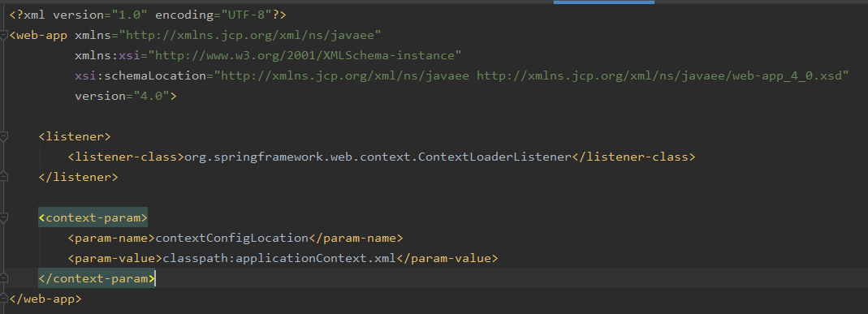Click the closing web-app tag
Image resolution: width=868 pixels, height=314 pixels.
coord(45,299)
